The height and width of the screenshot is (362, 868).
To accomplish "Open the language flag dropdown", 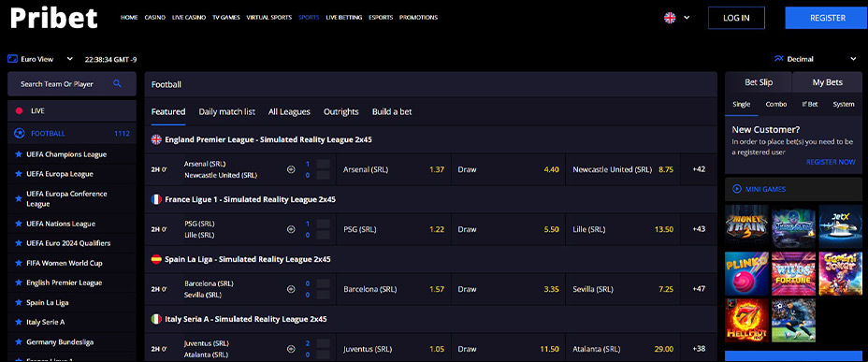I will click(676, 18).
